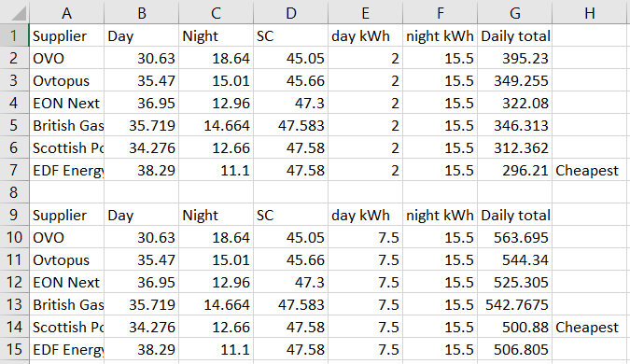The image size is (630, 364).
Task: Click the Daily total header in row 9
Action: click(514, 215)
